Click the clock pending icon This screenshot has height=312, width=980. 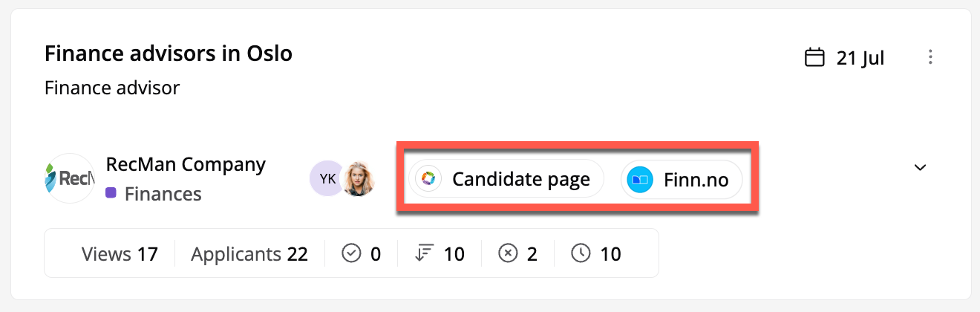click(x=581, y=254)
